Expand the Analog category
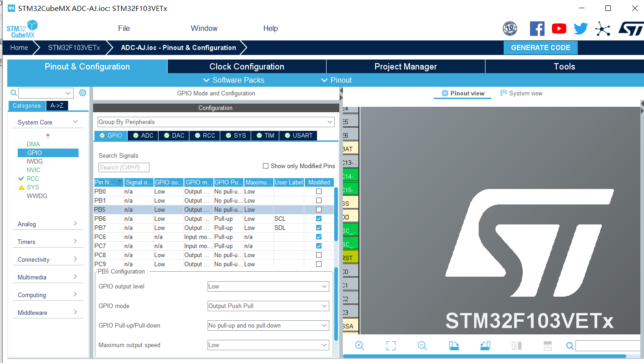 point(75,224)
